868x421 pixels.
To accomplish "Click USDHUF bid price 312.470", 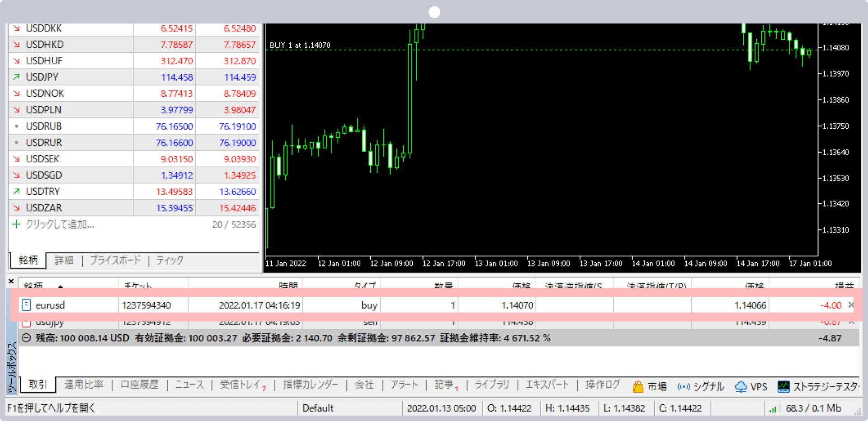I will [x=177, y=61].
